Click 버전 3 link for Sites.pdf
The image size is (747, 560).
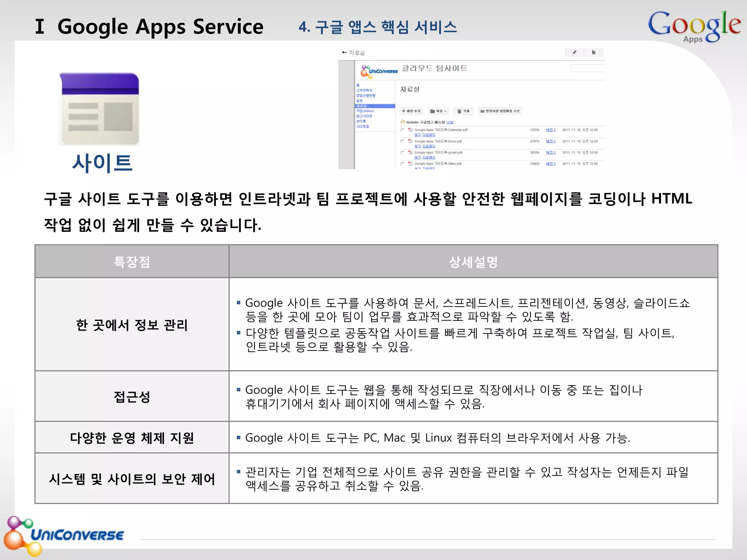click(551, 164)
